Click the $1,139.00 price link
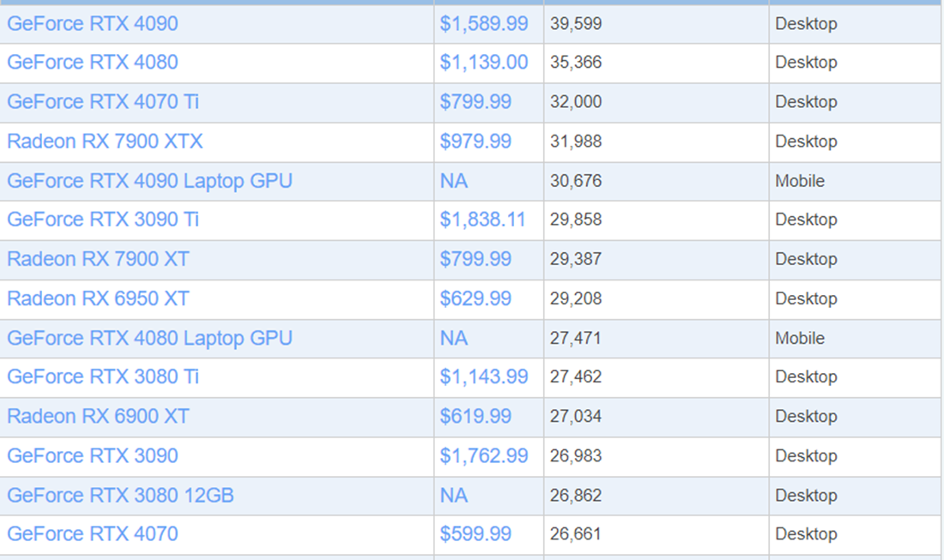The height and width of the screenshot is (560, 944). [x=483, y=62]
